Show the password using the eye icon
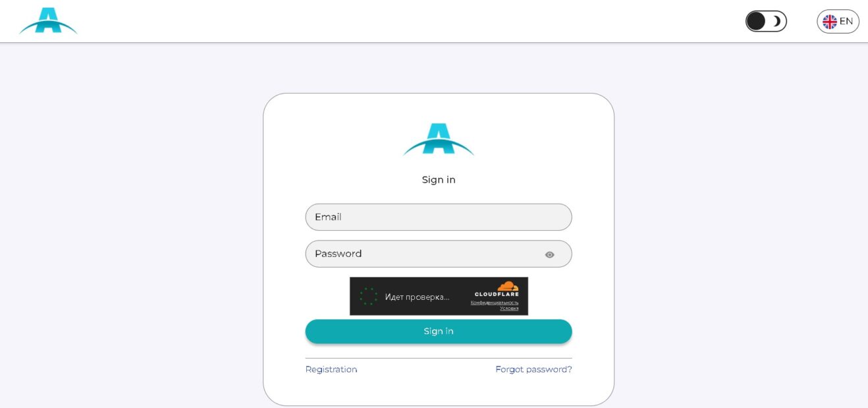This screenshot has height=408, width=868. click(x=550, y=254)
